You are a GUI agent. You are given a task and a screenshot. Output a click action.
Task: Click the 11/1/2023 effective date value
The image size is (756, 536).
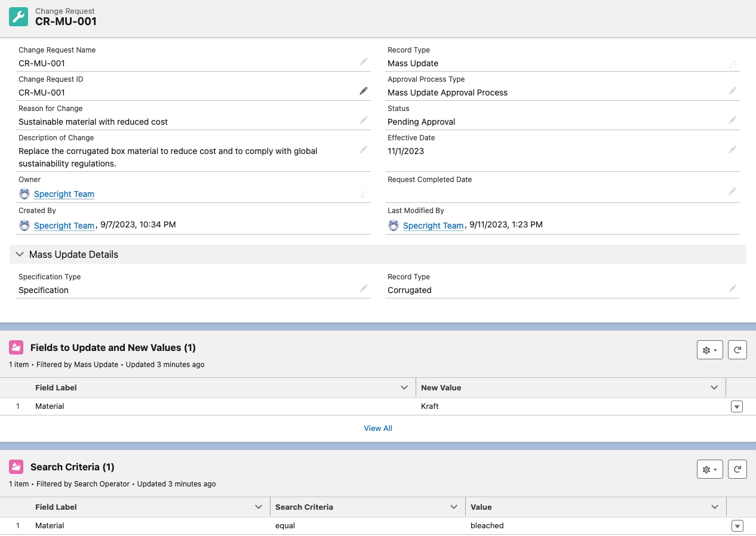(405, 151)
